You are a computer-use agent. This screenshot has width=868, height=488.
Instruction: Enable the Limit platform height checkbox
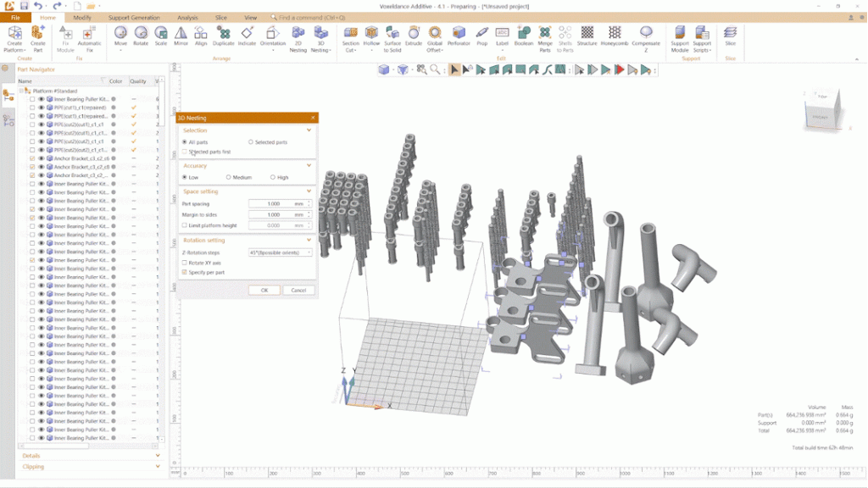pos(184,225)
